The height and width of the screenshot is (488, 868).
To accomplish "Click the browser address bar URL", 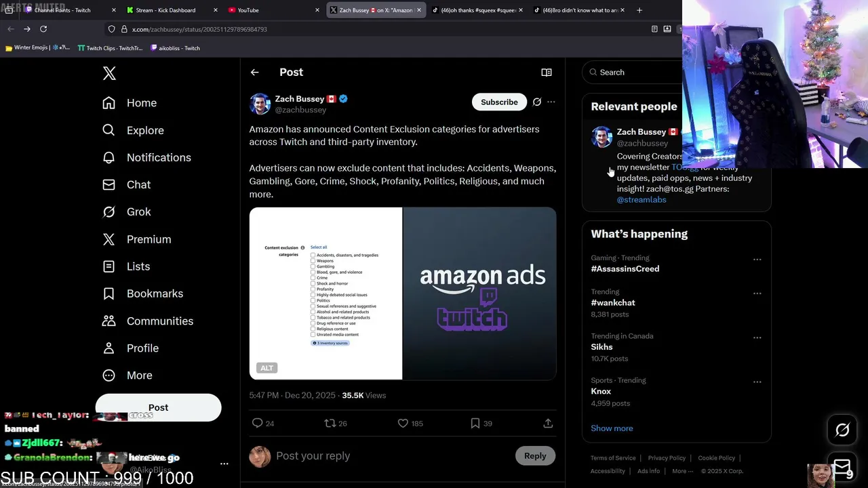I will [199, 29].
